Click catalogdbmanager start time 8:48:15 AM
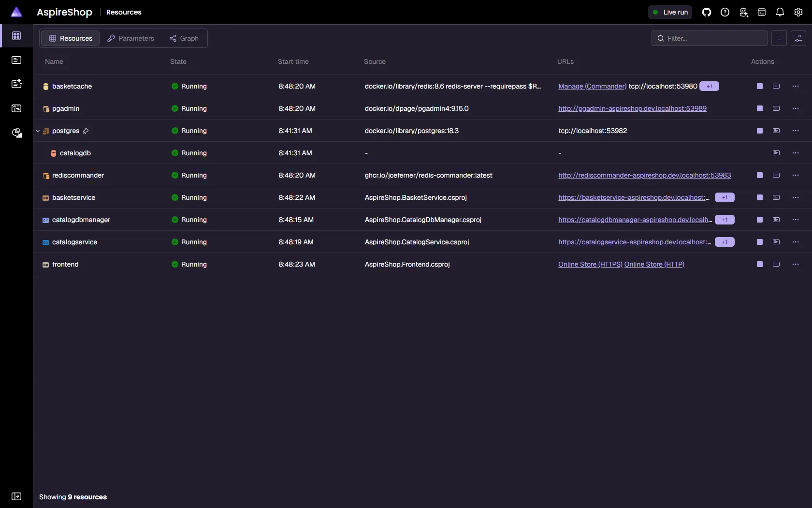This screenshot has height=508, width=812. pos(296,220)
